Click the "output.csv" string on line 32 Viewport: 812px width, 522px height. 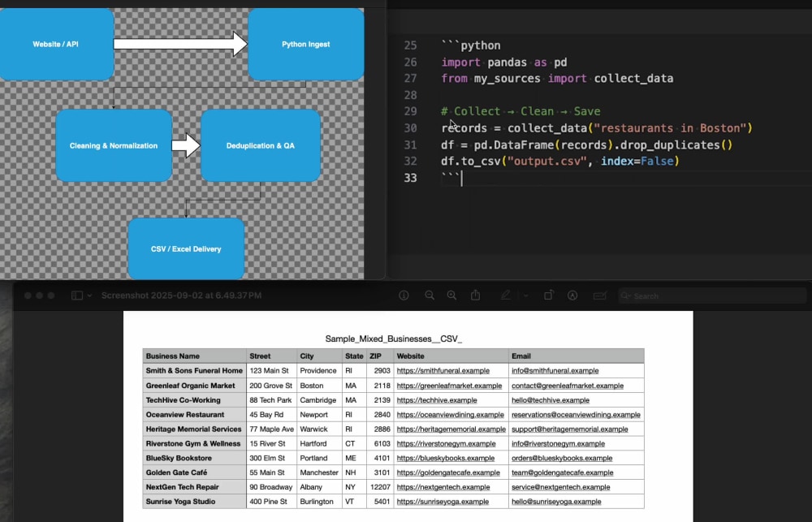coord(547,161)
